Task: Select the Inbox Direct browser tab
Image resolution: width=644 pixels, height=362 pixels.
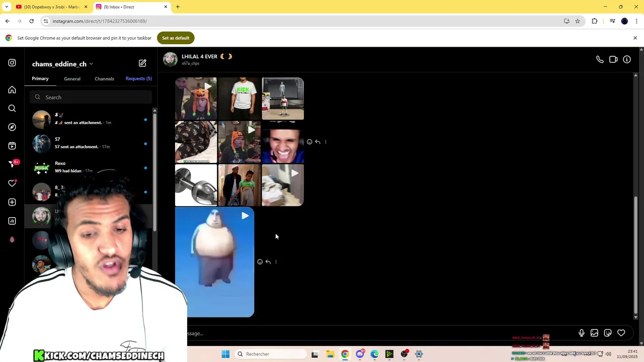Action: click(x=132, y=7)
